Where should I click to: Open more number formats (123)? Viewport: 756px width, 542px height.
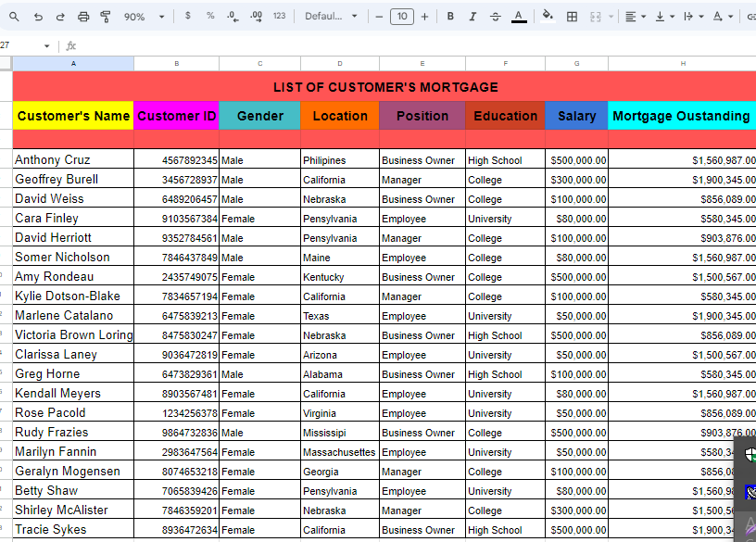click(x=279, y=16)
